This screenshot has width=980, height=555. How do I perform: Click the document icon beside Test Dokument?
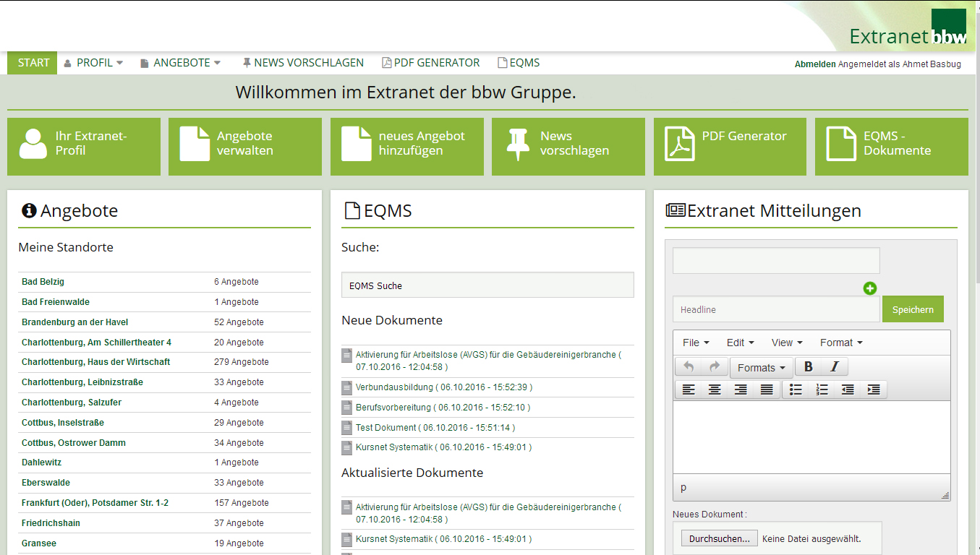pyautogui.click(x=346, y=428)
